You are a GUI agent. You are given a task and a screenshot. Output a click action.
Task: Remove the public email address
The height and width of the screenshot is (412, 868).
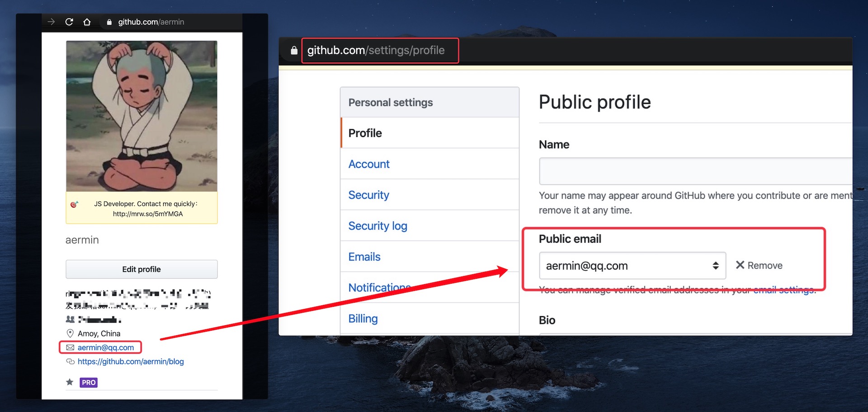[x=759, y=265]
